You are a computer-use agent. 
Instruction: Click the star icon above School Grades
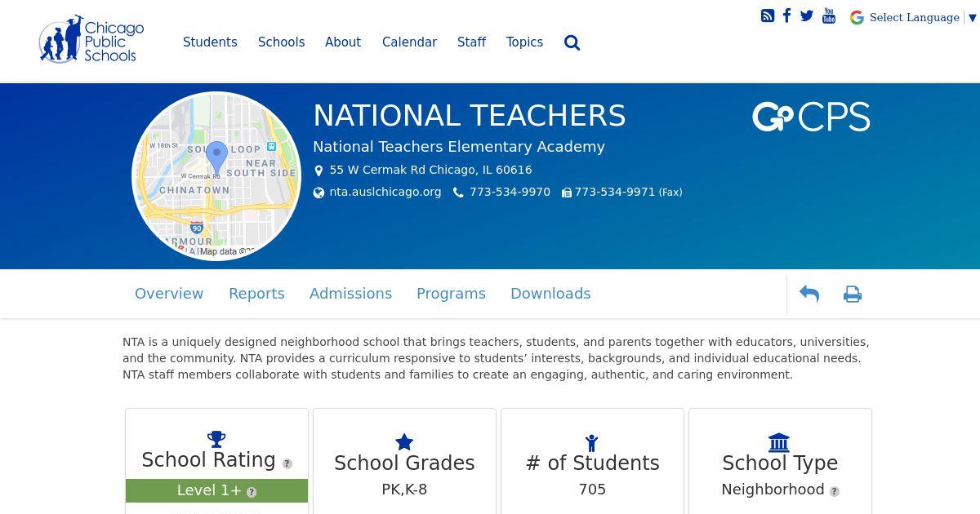point(404,442)
